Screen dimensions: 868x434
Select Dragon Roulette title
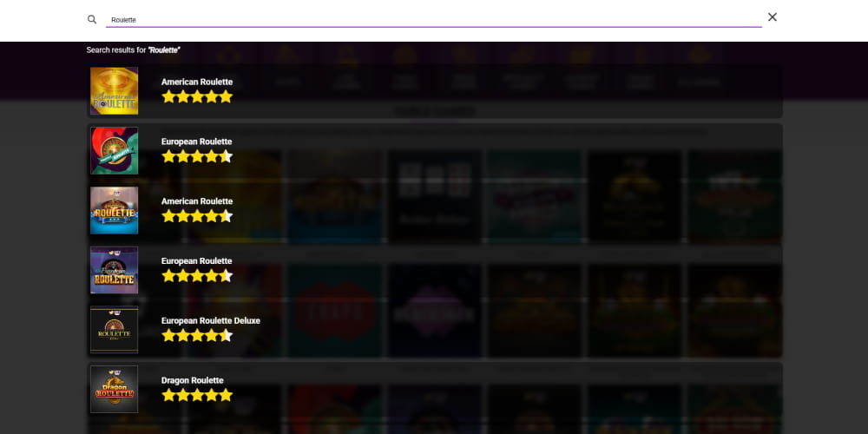(192, 381)
